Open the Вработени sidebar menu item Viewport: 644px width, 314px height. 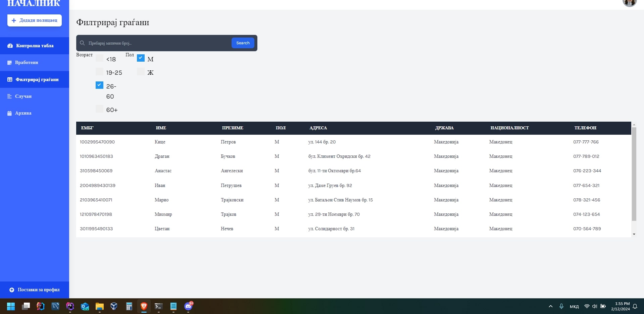coord(27,63)
